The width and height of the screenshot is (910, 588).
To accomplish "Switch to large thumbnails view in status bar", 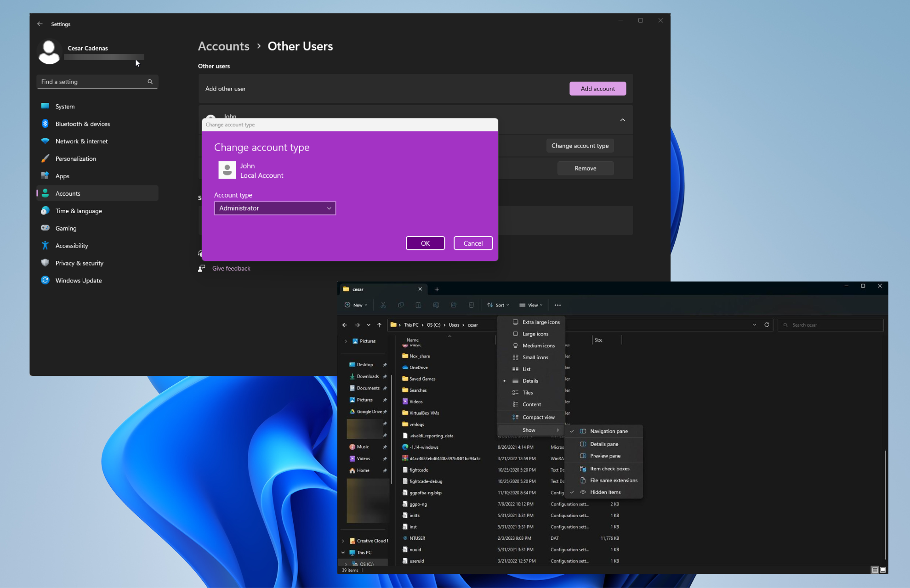I will (883, 570).
